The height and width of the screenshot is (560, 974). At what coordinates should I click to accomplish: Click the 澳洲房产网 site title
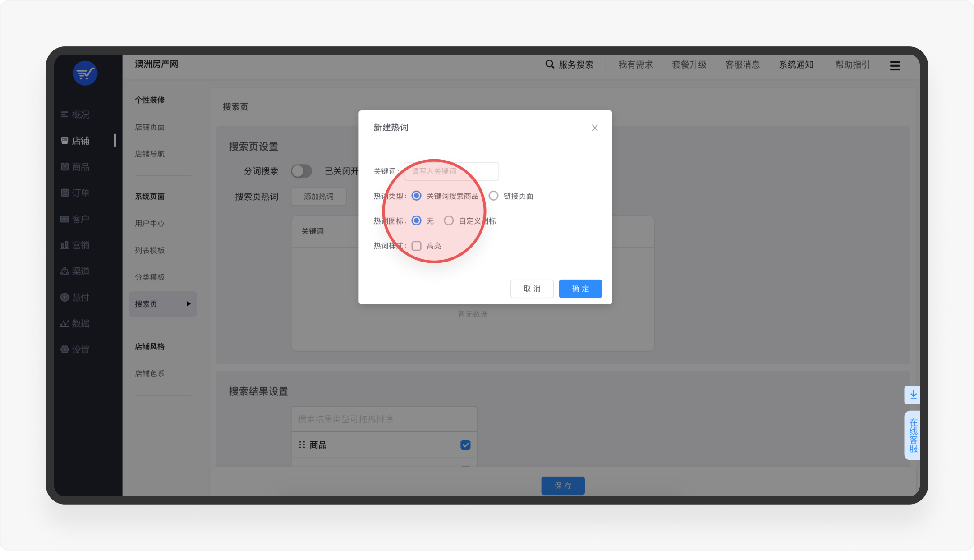[x=156, y=64]
